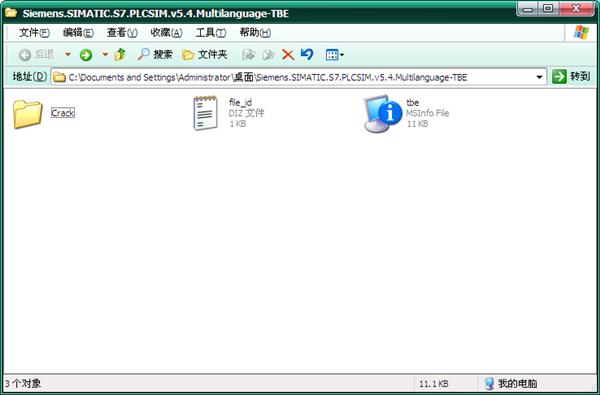The width and height of the screenshot is (600, 395).
Task: Toggle the Folders (文件夹) pane
Action: (204, 55)
